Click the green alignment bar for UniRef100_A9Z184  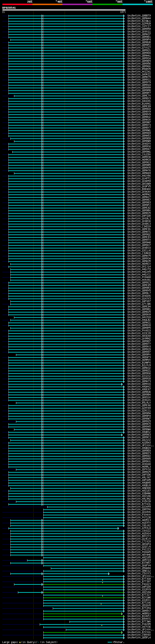[84, 593]
